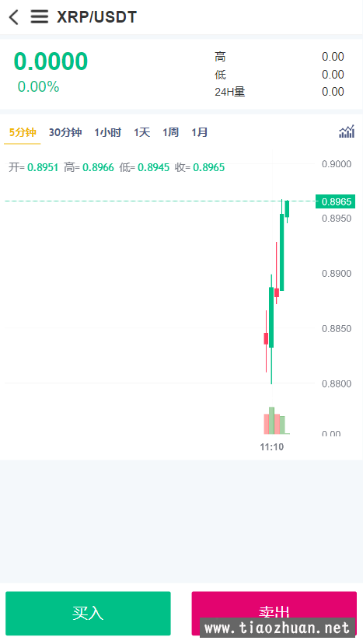Select the 1月 chart interval

point(199,132)
